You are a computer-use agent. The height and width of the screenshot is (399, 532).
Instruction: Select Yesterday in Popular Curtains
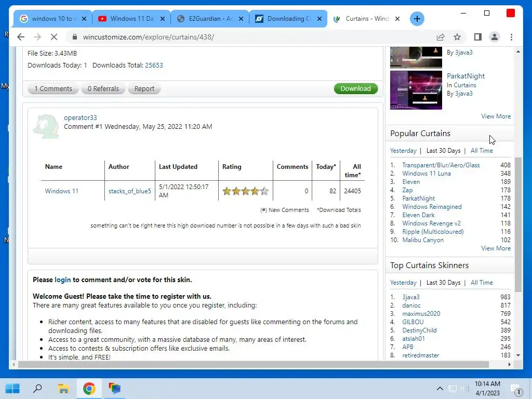coord(403,151)
